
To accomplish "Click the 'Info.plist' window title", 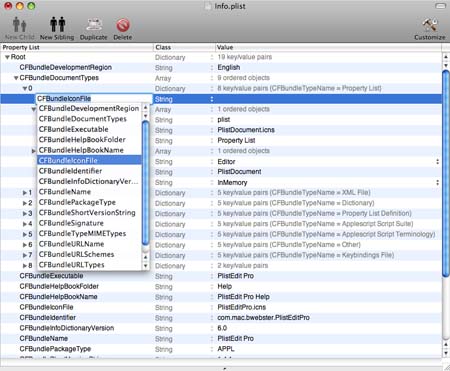I will (x=230, y=6).
